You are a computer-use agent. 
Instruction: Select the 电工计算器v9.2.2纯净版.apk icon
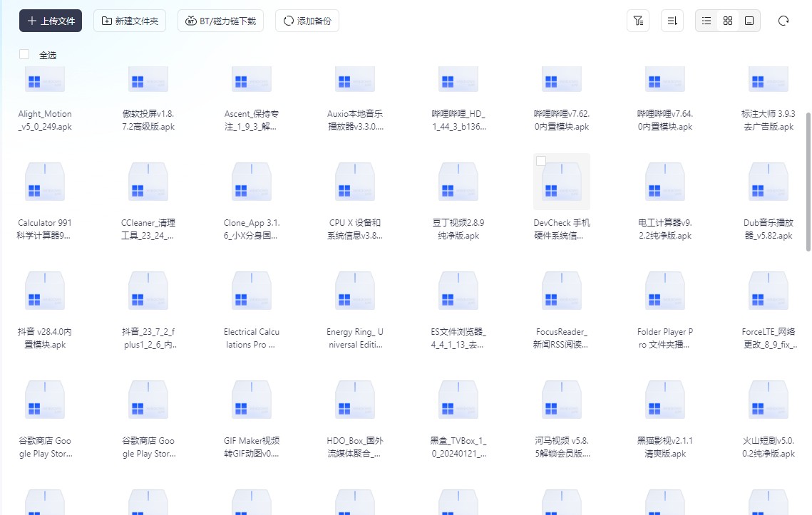[x=665, y=182]
